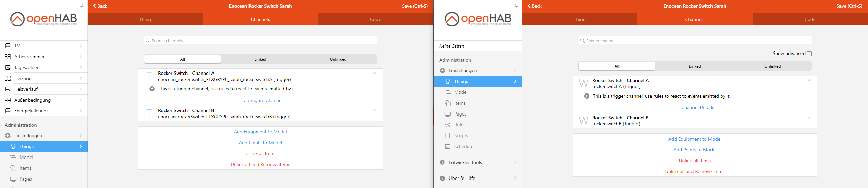Click the Rules wand icon in Administration
Image resolution: width=868 pixels, height=188 pixels.
click(448, 125)
